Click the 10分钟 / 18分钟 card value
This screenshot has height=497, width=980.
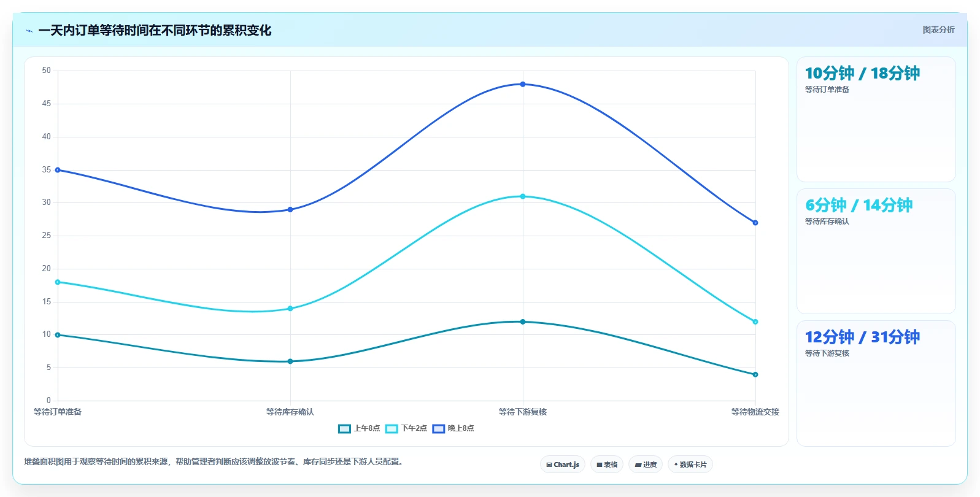[862, 73]
